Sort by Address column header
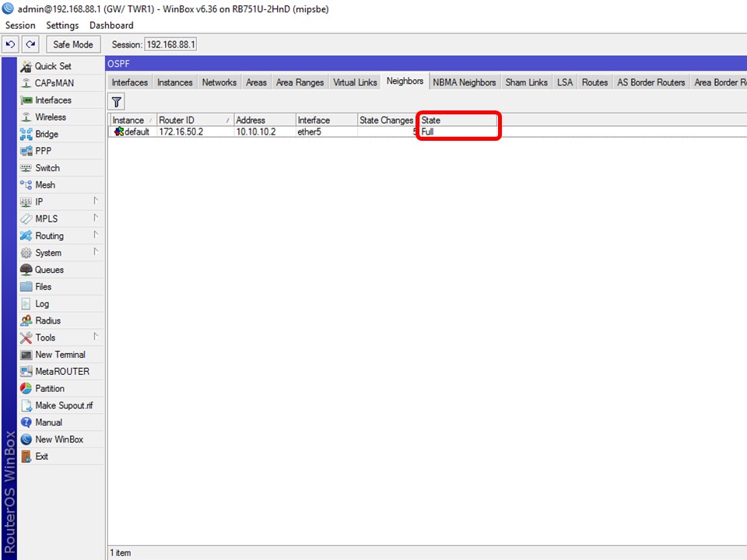 click(265, 120)
